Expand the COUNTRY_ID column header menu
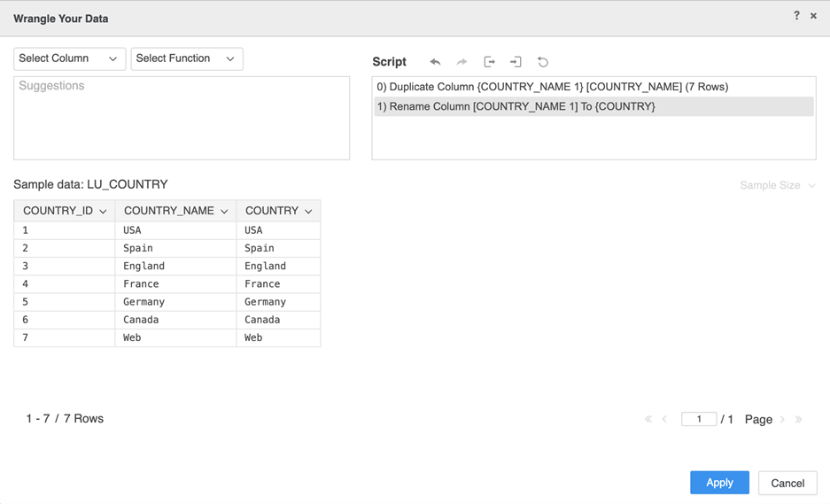 103,212
